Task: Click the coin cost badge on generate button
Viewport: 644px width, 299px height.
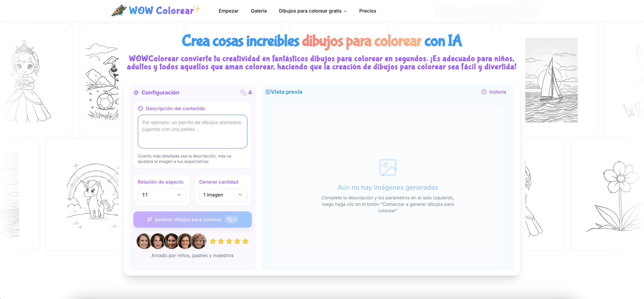Action: tap(231, 219)
